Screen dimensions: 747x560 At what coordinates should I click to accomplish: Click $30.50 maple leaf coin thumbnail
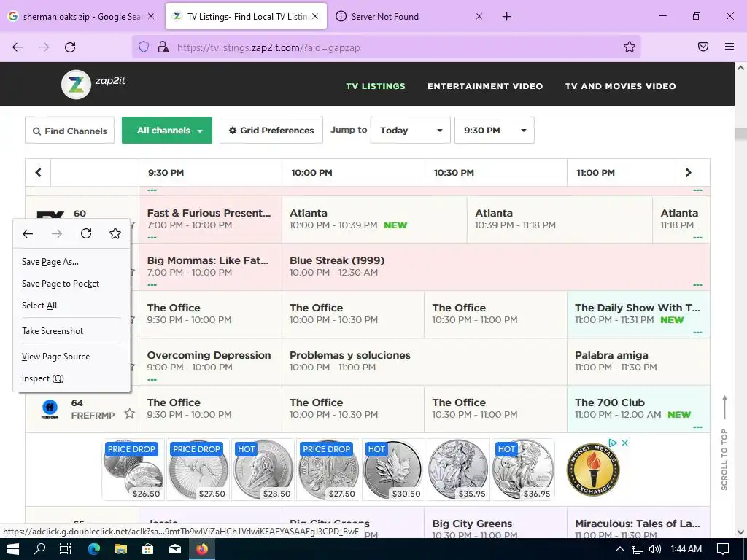[x=393, y=470]
